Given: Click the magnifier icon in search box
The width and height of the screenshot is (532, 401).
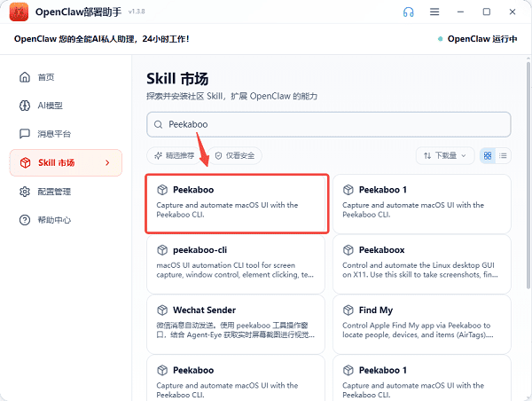Looking at the screenshot, I should [158, 124].
